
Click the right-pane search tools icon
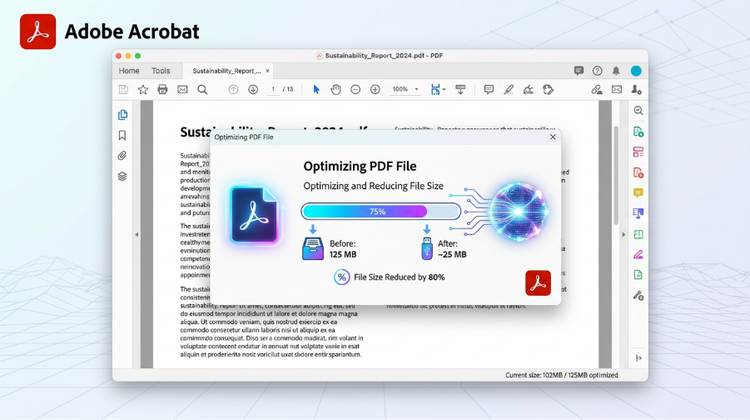pos(638,111)
